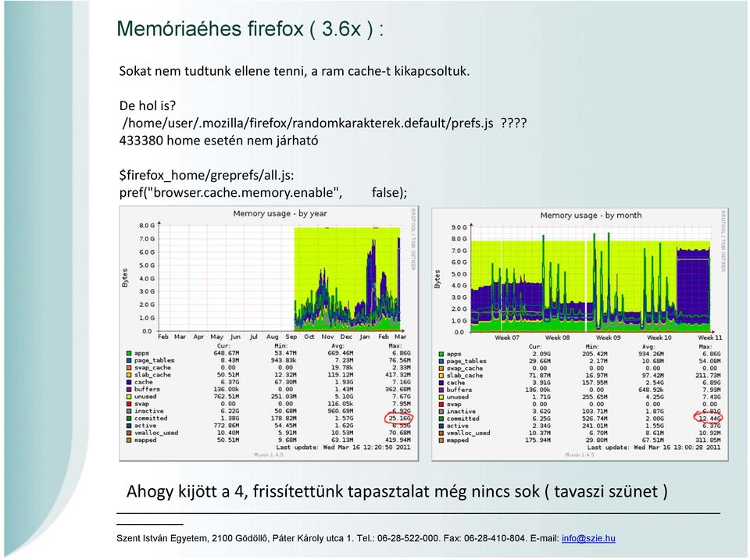Click the "Avg:" column header in year graph
The width and height of the screenshot is (750, 560).
[x=337, y=346]
